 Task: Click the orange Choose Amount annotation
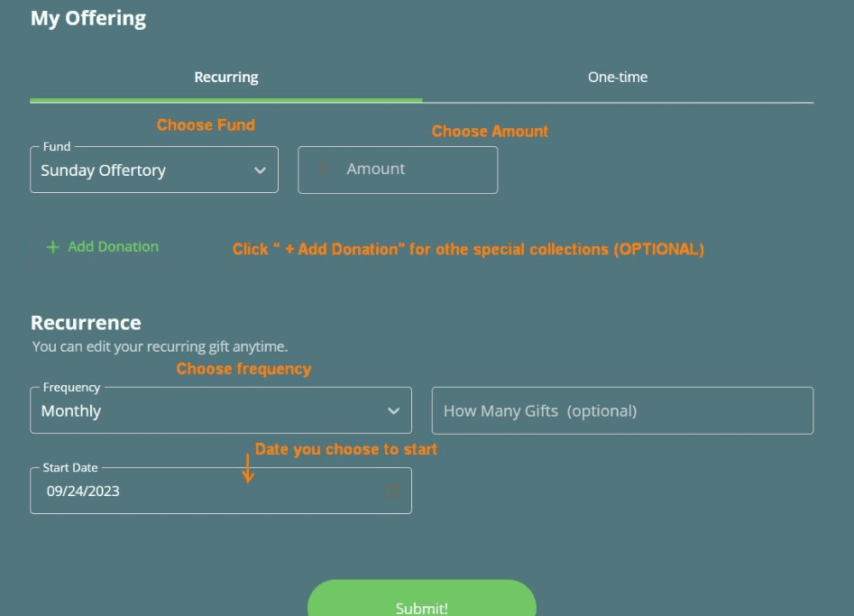point(490,132)
